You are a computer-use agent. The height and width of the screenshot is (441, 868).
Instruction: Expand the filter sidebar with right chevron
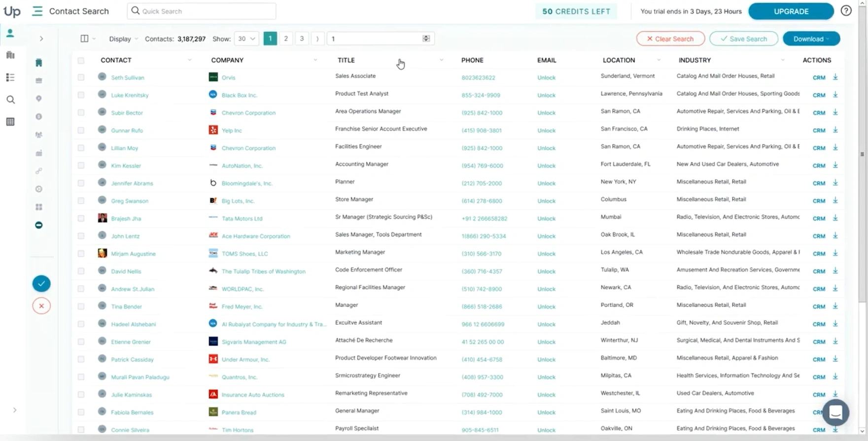pyautogui.click(x=41, y=38)
